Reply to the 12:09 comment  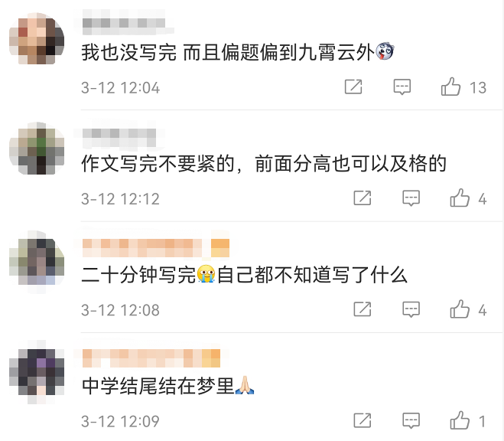(411, 420)
